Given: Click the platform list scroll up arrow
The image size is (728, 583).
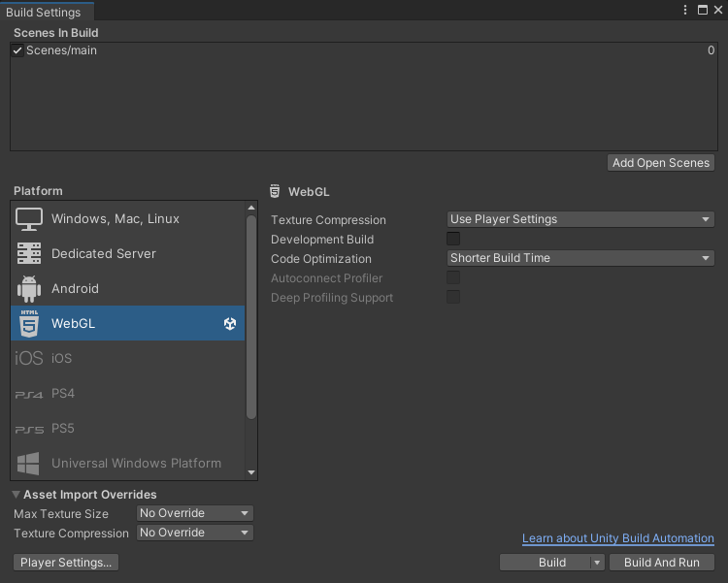Looking at the screenshot, I should (251, 208).
